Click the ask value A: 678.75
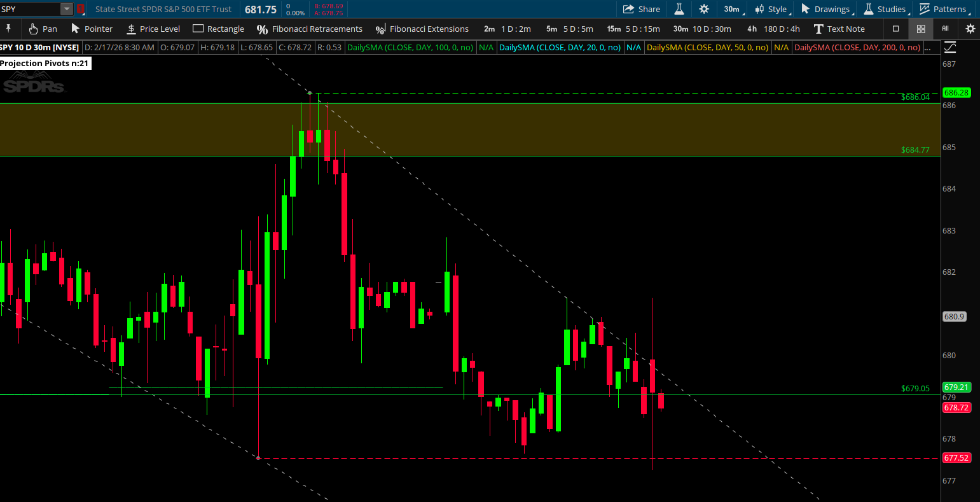Image resolution: width=980 pixels, height=502 pixels. click(x=328, y=13)
